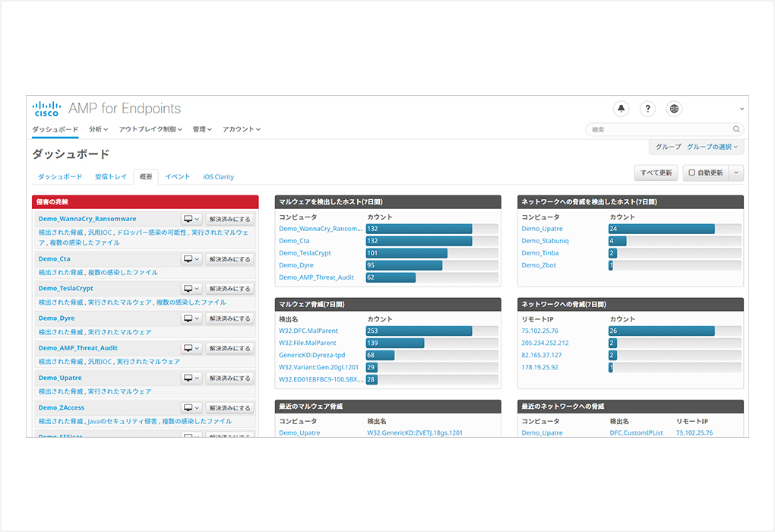Click the 132 count bar for Demo_WannaCry_Ransom

tap(419, 229)
